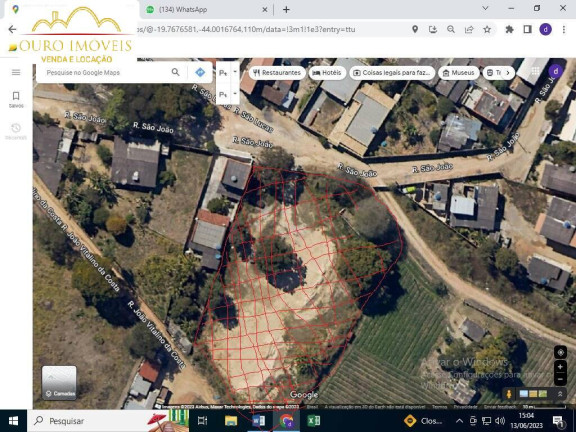This screenshot has width=576, height=432.
Task: Expand the imagery strip with double chevron
Action: [560, 394]
